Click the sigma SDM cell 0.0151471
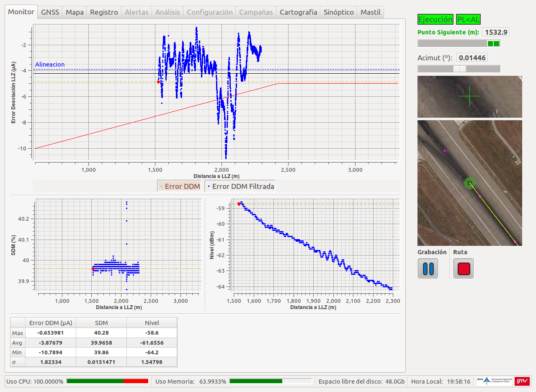The height and width of the screenshot is (392, 536). [101, 362]
